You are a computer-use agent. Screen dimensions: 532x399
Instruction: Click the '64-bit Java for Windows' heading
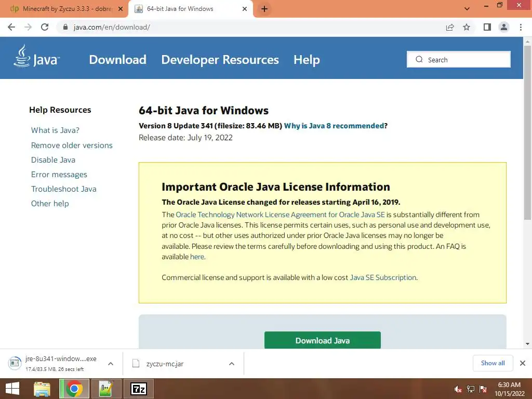204,111
